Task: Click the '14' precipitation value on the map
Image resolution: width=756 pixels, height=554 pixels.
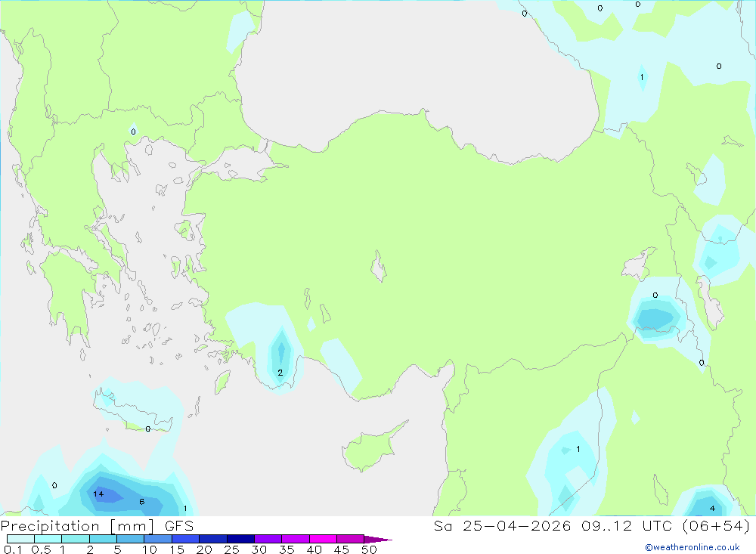Action: click(x=98, y=494)
